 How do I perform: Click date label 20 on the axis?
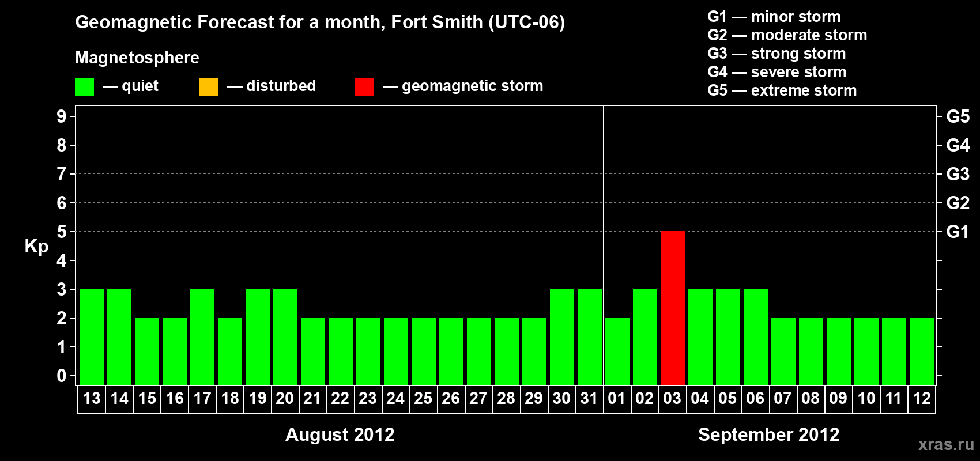[285, 398]
